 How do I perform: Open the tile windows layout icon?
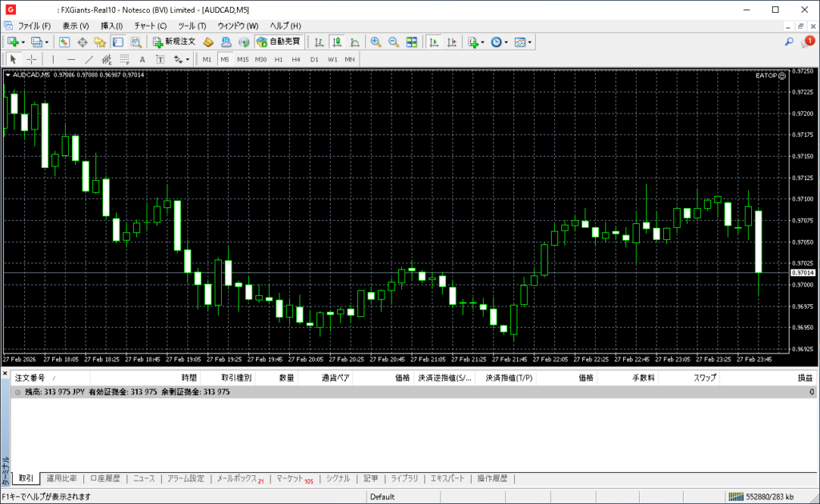pyautogui.click(x=412, y=42)
